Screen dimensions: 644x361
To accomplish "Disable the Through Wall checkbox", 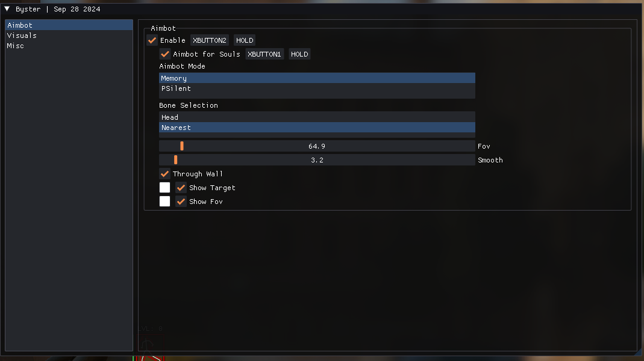I will click(x=164, y=174).
